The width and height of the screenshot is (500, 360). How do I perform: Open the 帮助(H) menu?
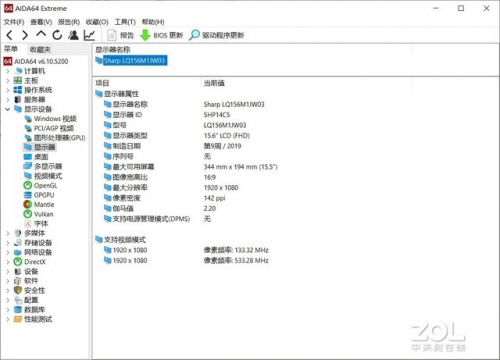(x=153, y=22)
